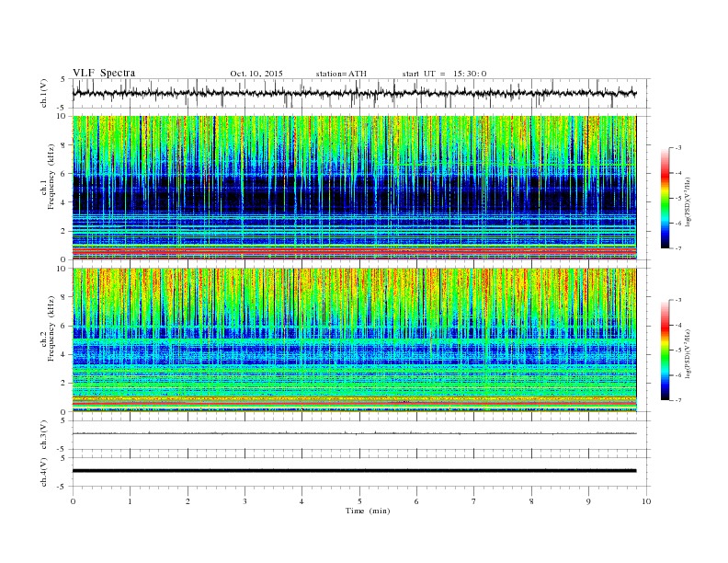The image size is (728, 563).
Task: Click the thick ch.4 voltage trace
Action: point(354,471)
